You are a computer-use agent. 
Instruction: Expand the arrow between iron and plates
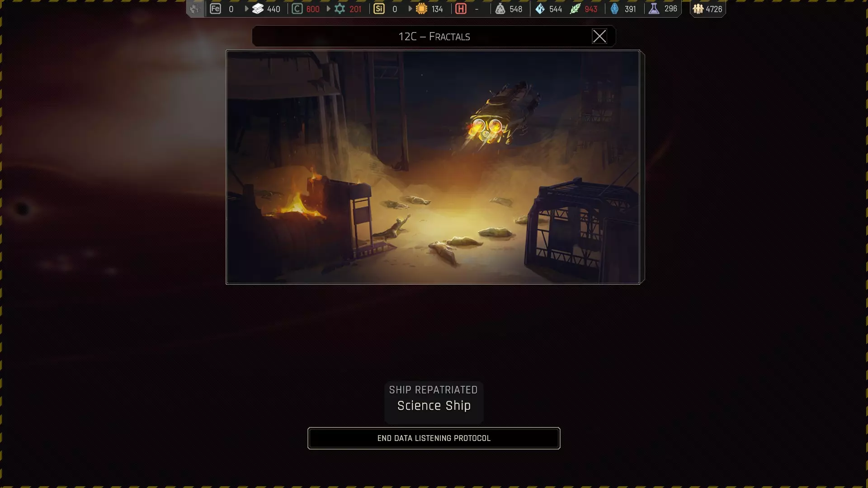[x=246, y=9]
